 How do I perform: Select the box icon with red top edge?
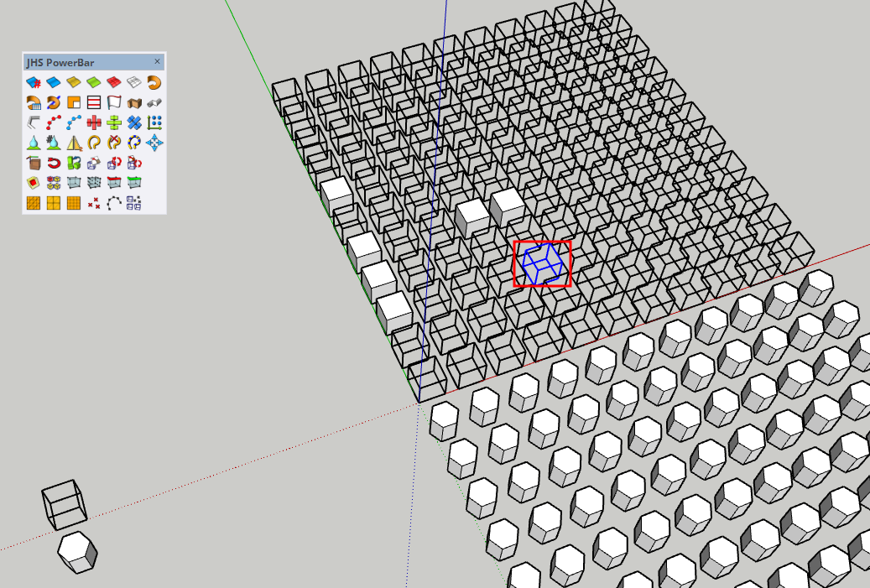coord(114,183)
